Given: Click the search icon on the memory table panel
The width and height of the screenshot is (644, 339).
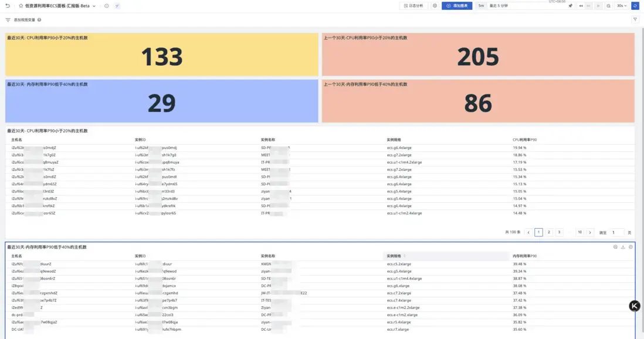Looking at the screenshot, I should (615, 247).
